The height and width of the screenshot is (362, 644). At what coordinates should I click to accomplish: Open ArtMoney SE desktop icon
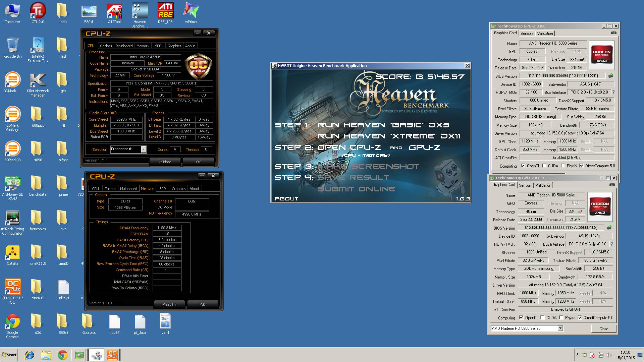coord(12,188)
